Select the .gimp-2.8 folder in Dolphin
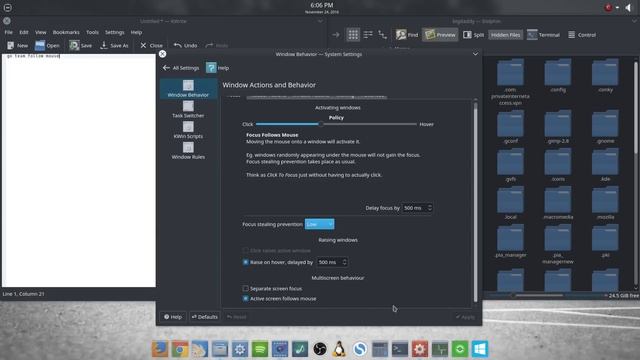 coord(558,127)
